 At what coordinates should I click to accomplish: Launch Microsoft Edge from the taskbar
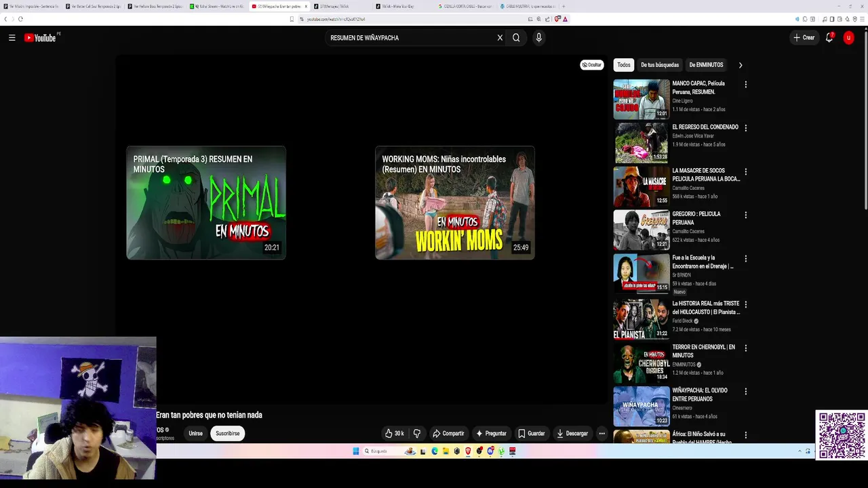[x=435, y=451]
